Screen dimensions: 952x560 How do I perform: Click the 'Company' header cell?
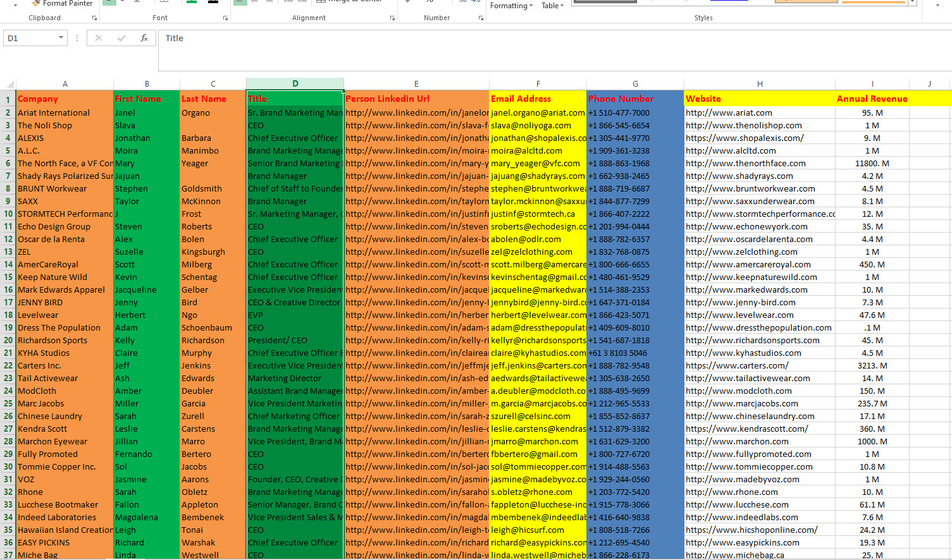click(65, 99)
